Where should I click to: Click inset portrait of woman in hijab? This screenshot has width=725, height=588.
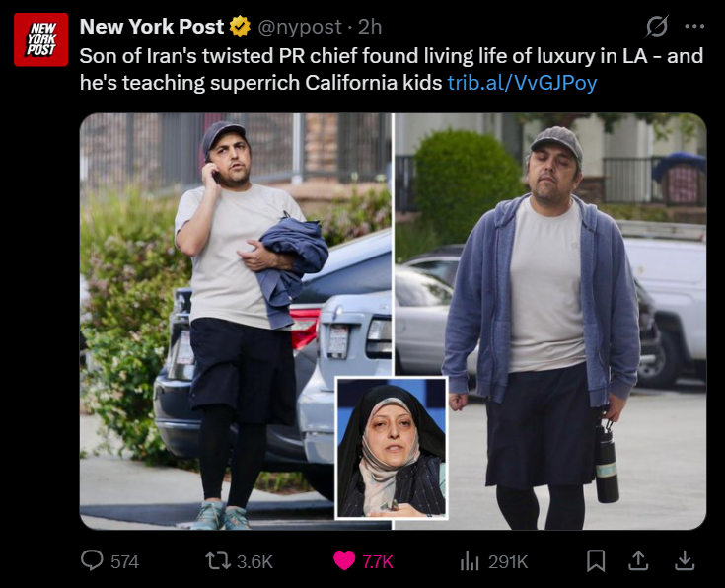click(x=392, y=448)
